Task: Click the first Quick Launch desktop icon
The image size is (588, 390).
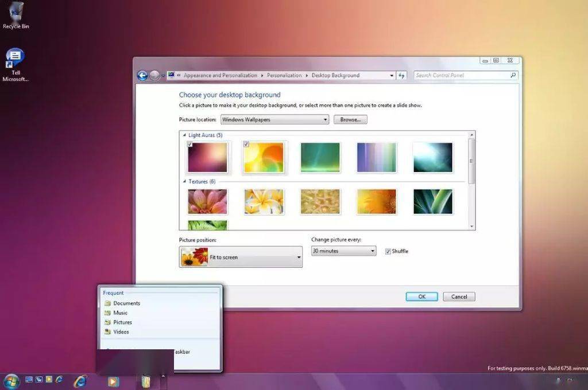Action: coord(29,380)
